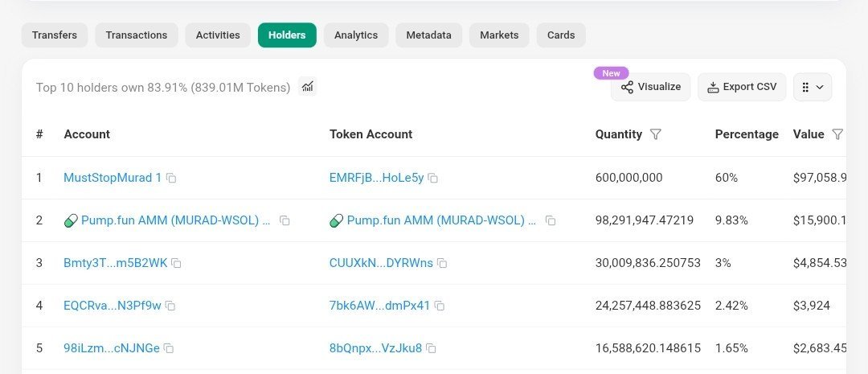Select quantity 30,009,836.250753
This screenshot has height=374, width=868.
tap(648, 263)
